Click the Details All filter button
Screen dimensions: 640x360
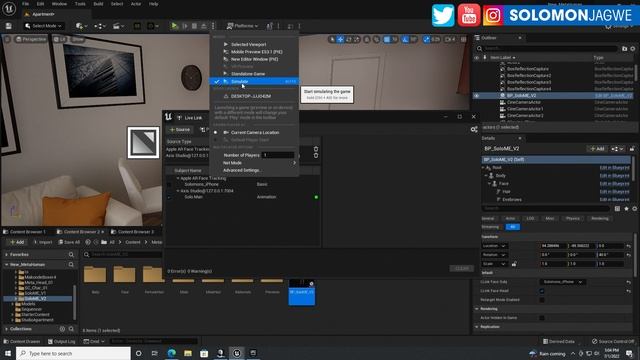pyautogui.click(x=513, y=227)
